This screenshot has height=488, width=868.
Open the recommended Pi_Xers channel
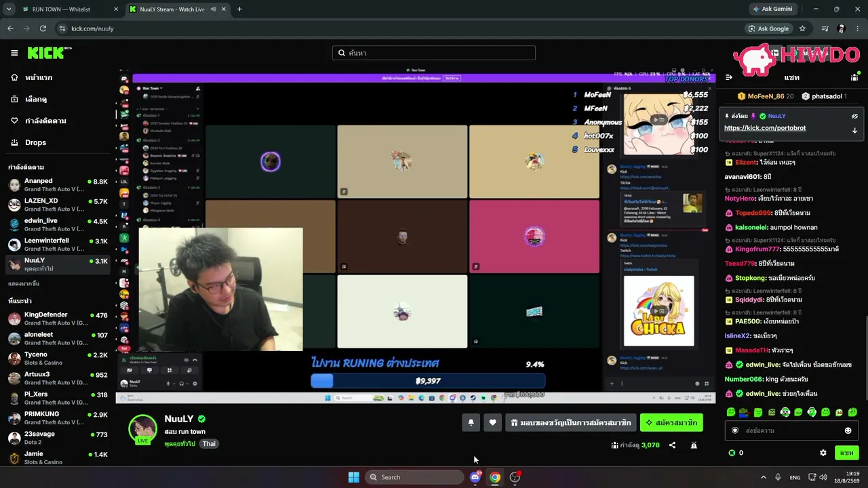[x=58, y=398]
